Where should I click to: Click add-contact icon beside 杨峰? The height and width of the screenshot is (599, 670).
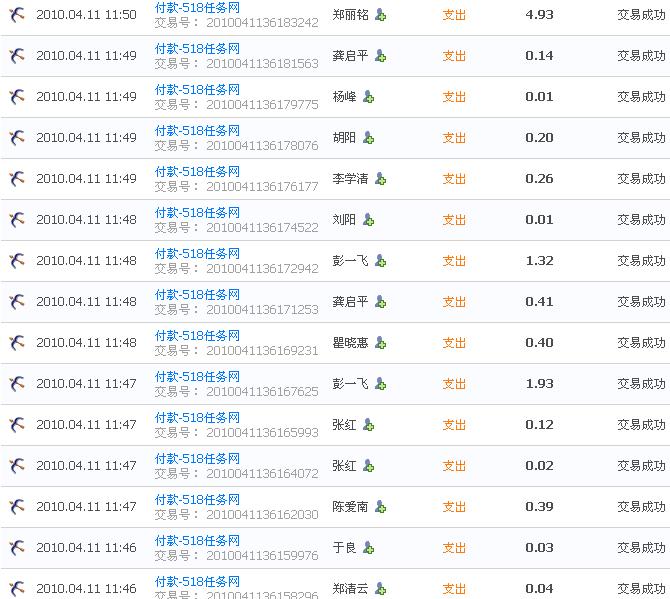click(368, 97)
